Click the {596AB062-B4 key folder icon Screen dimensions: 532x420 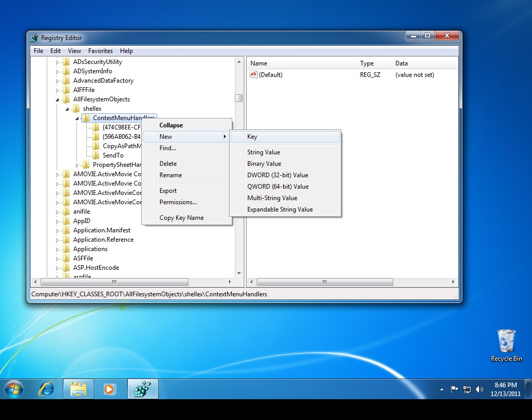point(96,137)
